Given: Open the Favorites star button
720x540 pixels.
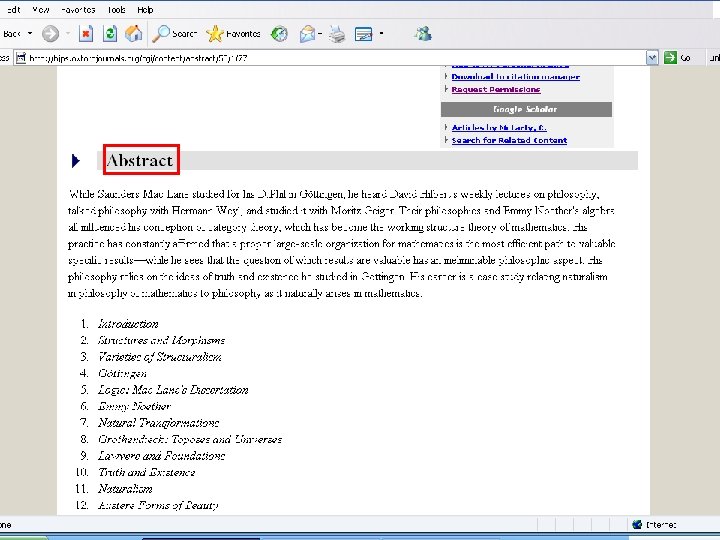Looking at the screenshot, I should (233, 34).
